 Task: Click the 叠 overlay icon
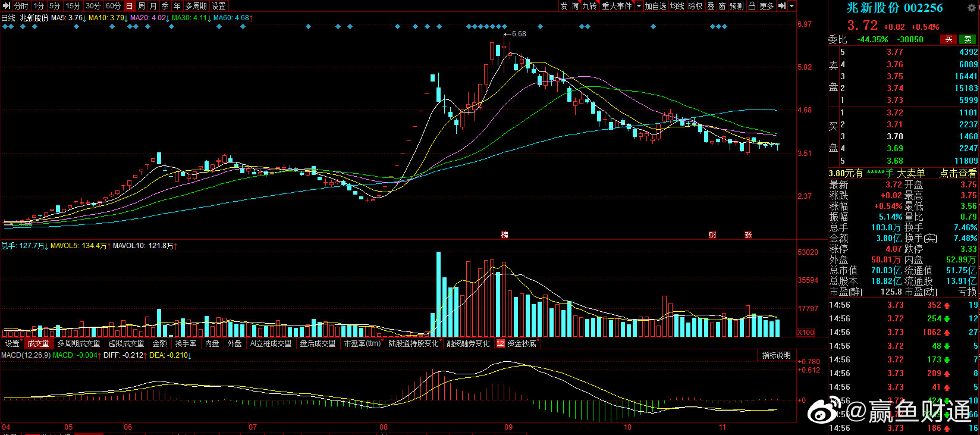pyautogui.click(x=711, y=6)
